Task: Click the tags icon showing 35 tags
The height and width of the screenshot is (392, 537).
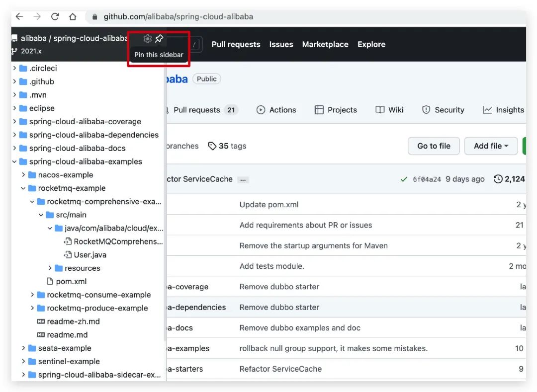Action: coord(212,146)
